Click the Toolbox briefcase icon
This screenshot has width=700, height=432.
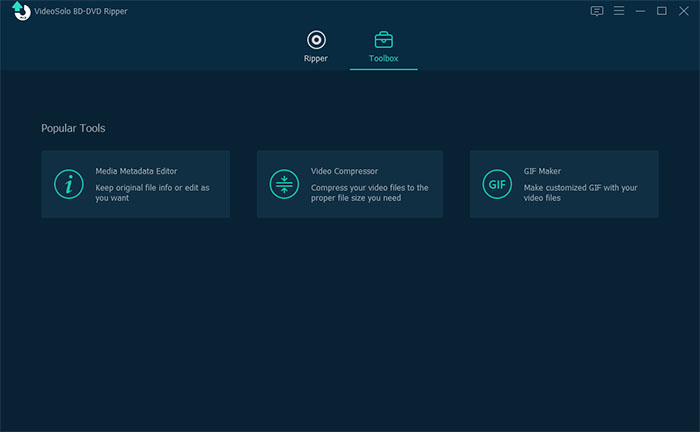point(383,40)
